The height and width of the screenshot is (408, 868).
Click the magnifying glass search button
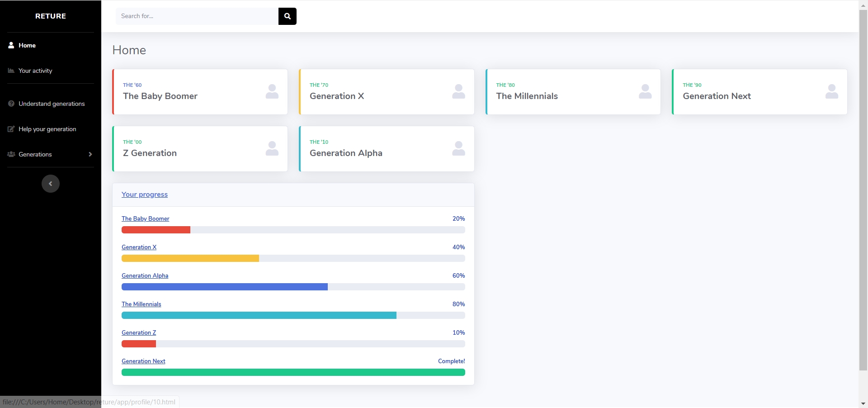287,16
